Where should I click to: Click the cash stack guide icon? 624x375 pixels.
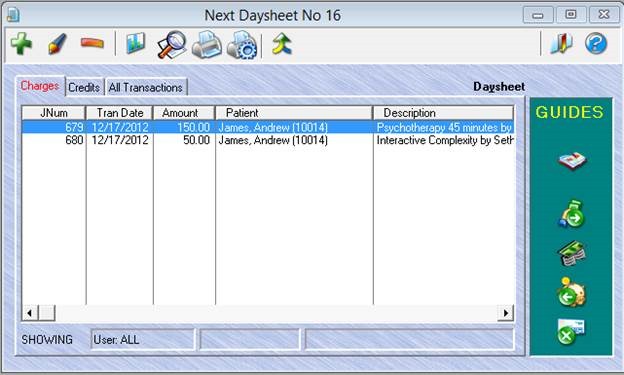572,253
